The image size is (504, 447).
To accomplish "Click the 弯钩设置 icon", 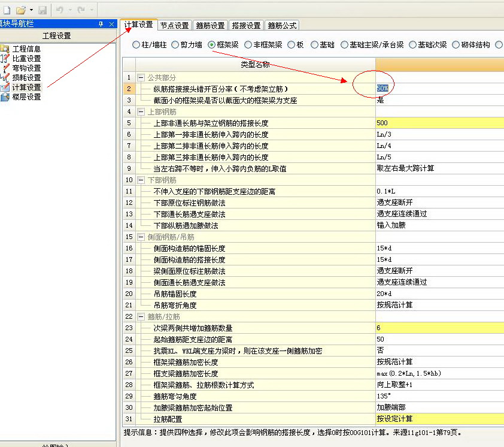I will 5,68.
